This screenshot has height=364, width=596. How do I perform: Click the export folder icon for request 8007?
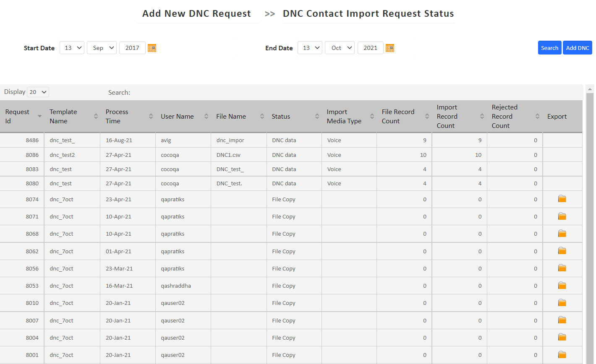(x=562, y=320)
